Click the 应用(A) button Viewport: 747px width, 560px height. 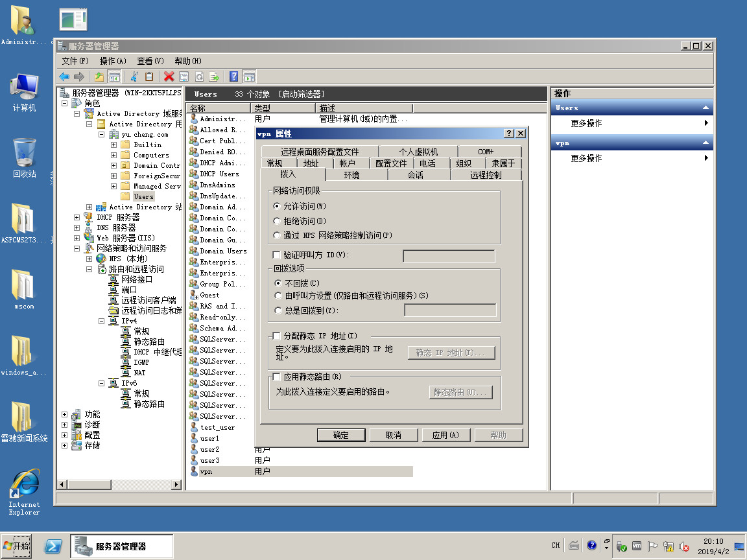coord(445,435)
